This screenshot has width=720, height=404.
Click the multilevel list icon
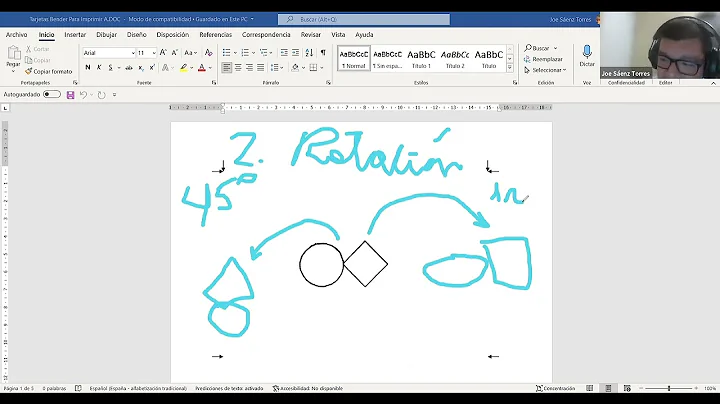(263, 53)
